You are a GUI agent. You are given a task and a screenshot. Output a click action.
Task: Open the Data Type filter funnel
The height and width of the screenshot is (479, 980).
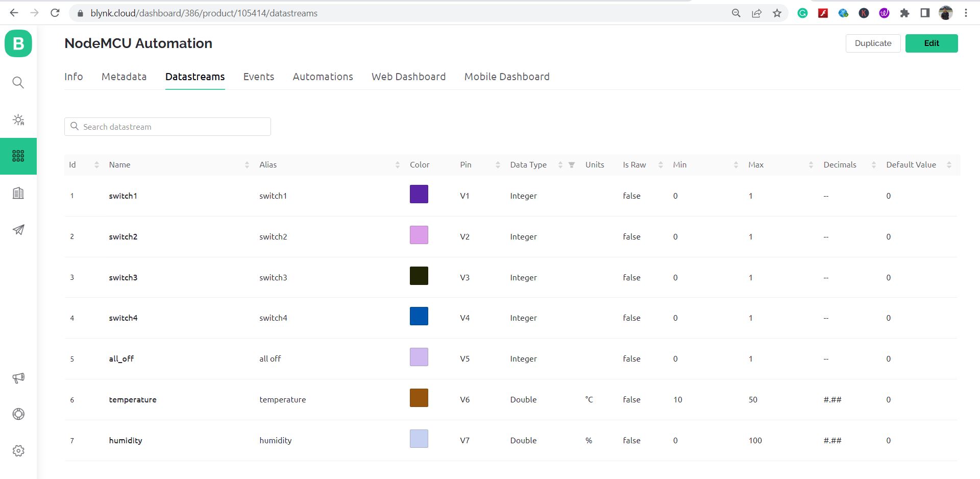point(572,165)
